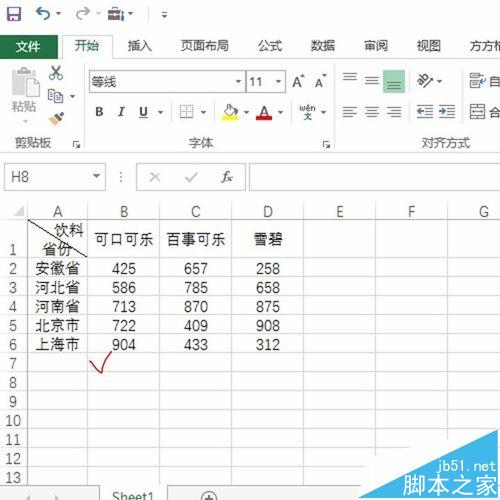Viewport: 500px width, 500px height.
Task: Switch to the 页面布局 tab
Action: [x=204, y=46]
